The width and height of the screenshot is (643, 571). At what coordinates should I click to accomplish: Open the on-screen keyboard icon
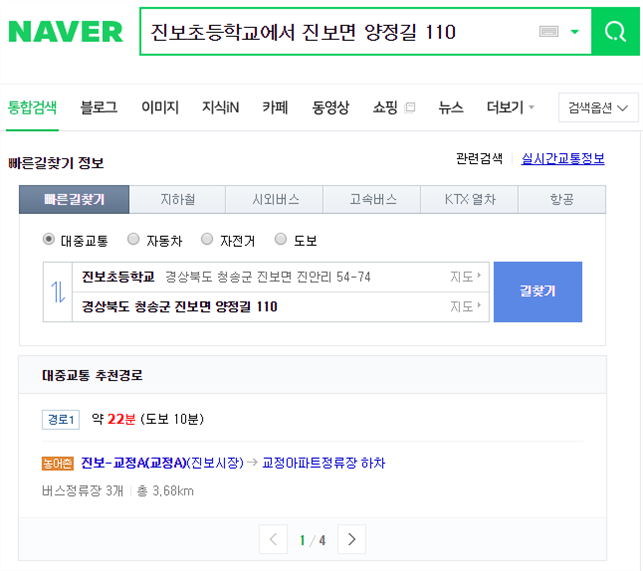point(549,31)
